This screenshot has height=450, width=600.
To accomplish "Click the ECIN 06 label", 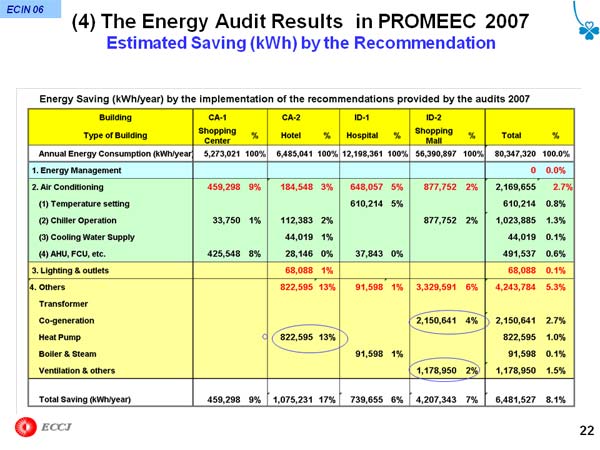I will (25, 9).
